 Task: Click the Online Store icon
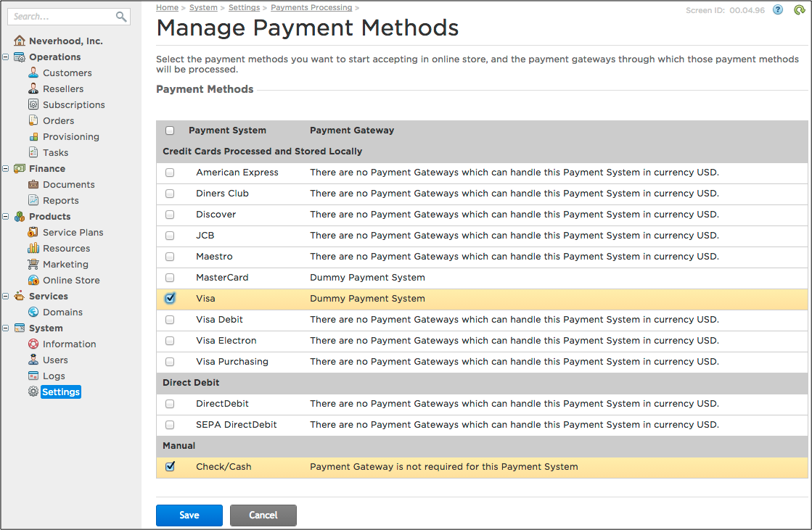click(x=33, y=280)
